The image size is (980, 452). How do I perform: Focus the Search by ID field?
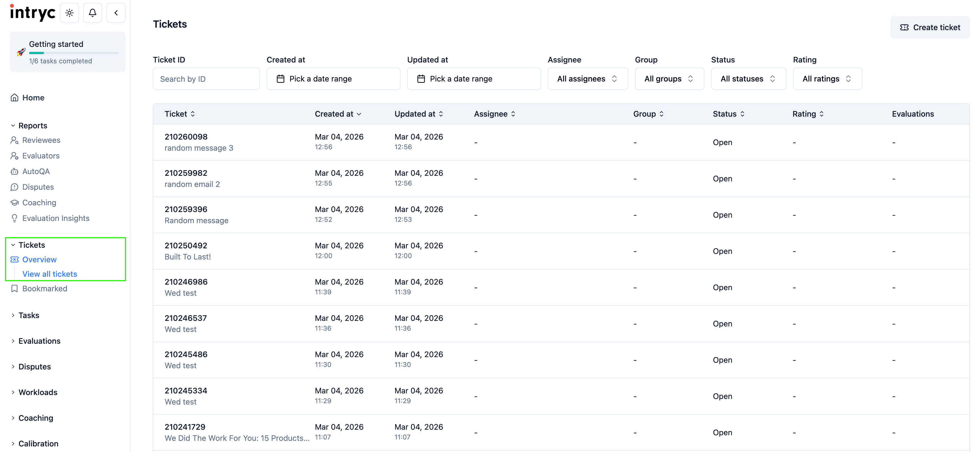click(x=206, y=79)
